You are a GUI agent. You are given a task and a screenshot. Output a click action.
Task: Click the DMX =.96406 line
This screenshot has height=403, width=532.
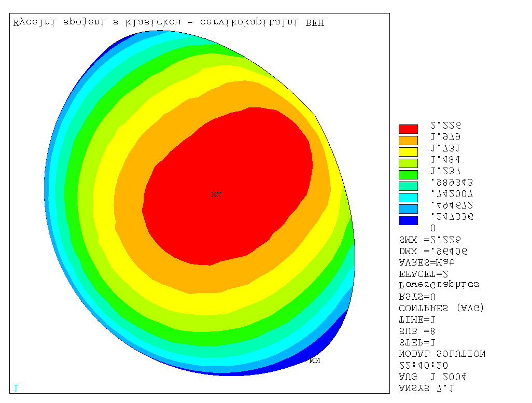coord(433,251)
